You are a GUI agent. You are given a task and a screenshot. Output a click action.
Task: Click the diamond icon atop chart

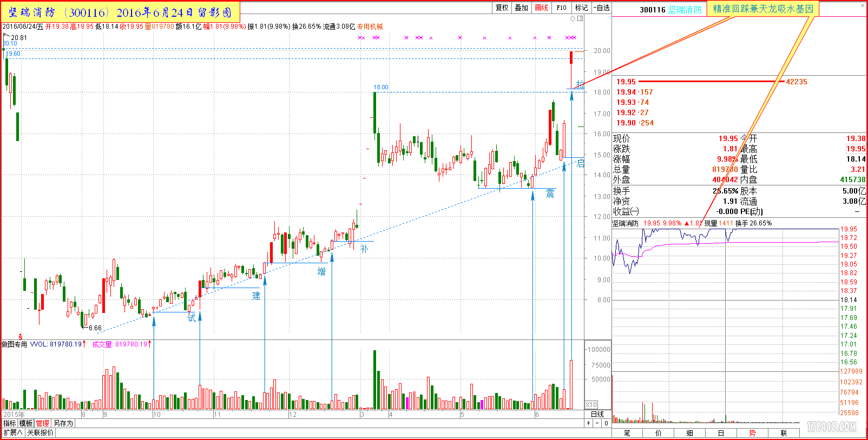(x=573, y=18)
